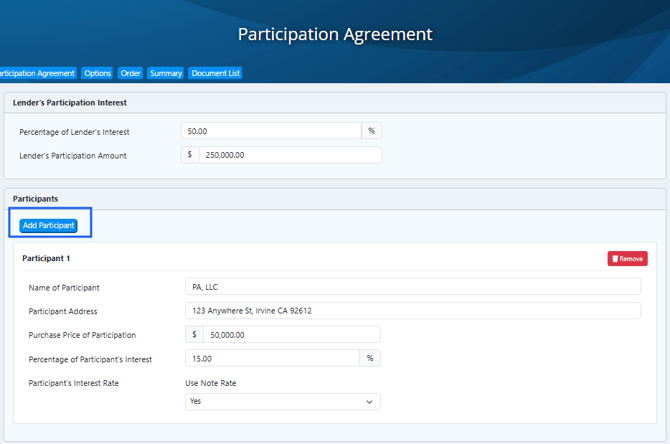Remove Participant 1 with the trash button

pyautogui.click(x=627, y=258)
